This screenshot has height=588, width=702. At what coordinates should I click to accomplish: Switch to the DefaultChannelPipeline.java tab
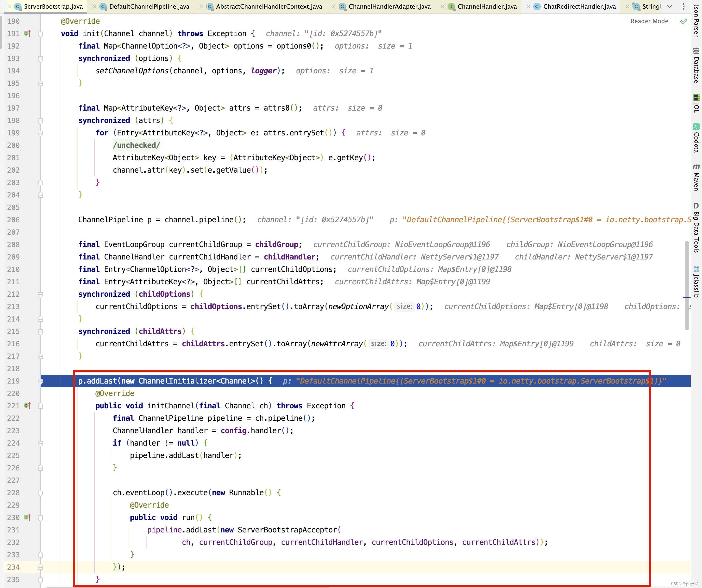click(x=149, y=6)
